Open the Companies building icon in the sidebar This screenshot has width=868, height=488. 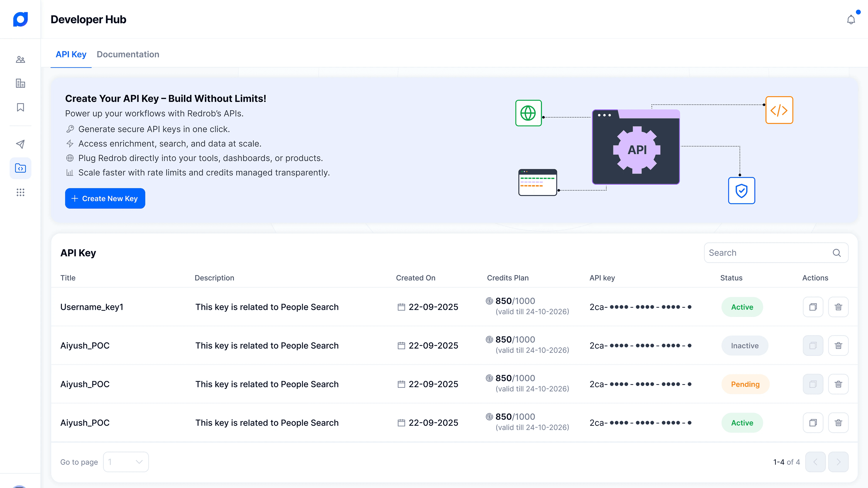20,83
